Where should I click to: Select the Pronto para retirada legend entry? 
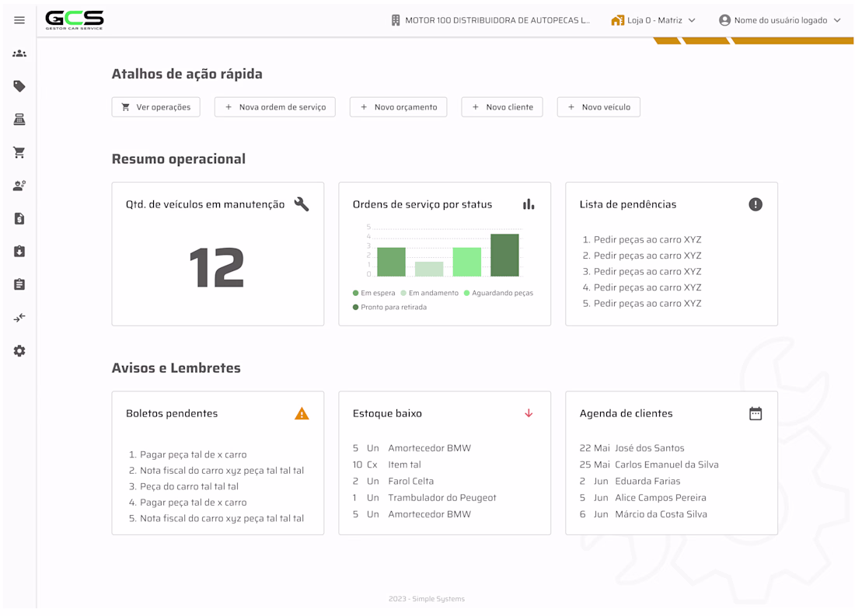click(390, 307)
